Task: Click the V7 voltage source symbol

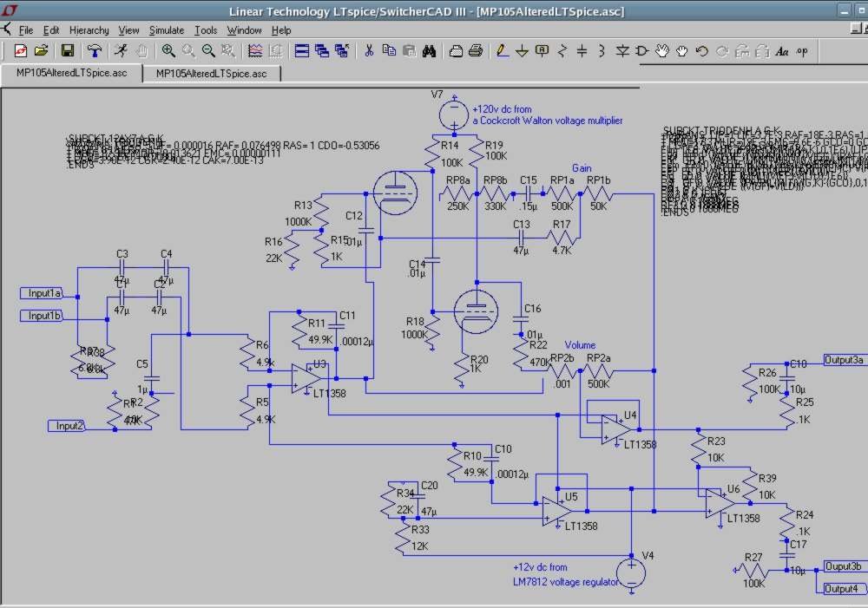Action: pyautogui.click(x=454, y=115)
